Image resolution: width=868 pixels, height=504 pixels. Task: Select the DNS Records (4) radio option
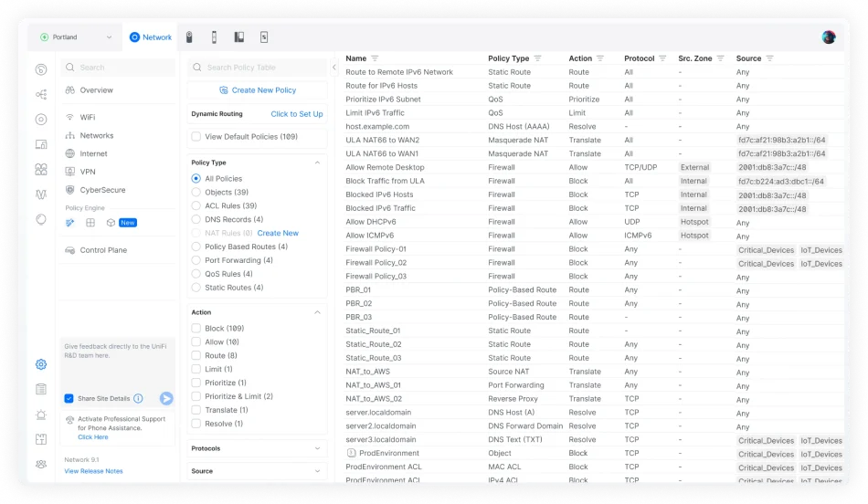tap(196, 220)
